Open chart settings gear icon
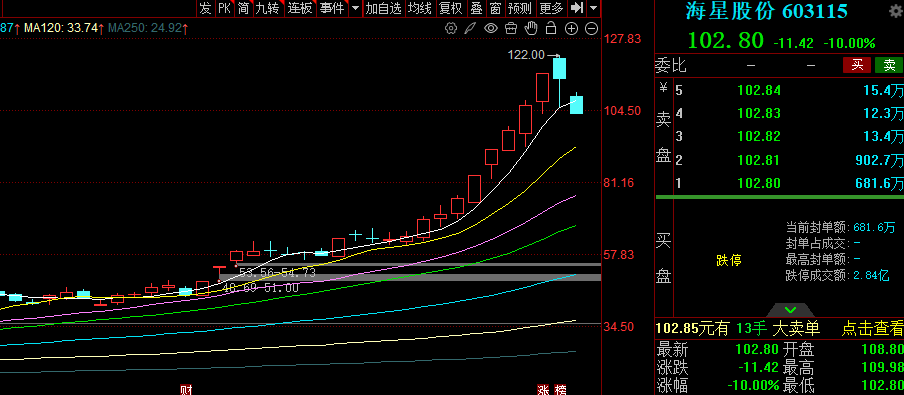This screenshot has width=904, height=395. coord(451,28)
